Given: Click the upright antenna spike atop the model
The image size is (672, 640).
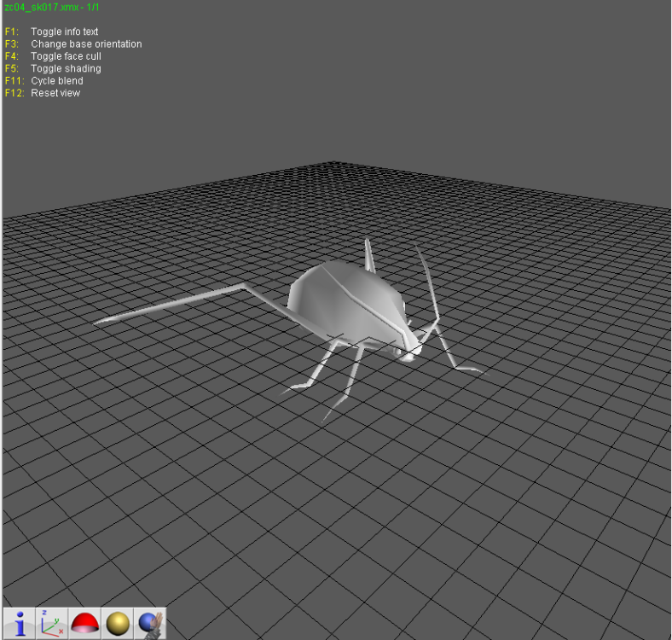Looking at the screenshot, I should [369, 256].
